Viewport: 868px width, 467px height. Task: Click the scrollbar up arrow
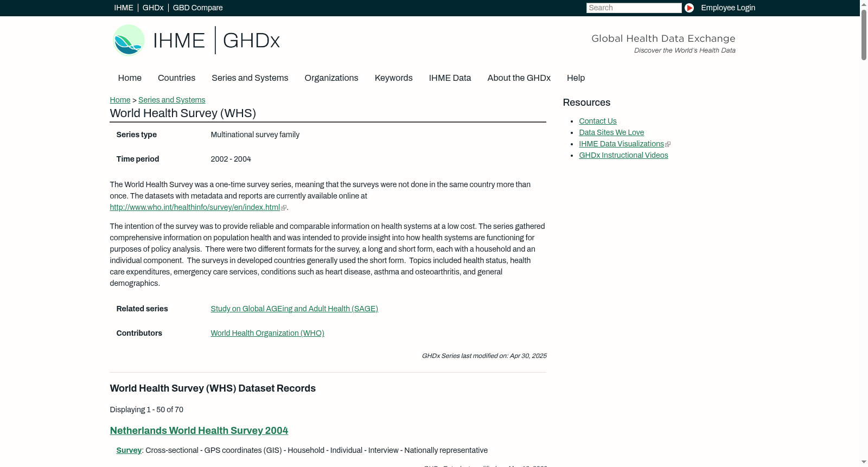pyautogui.click(x=864, y=4)
